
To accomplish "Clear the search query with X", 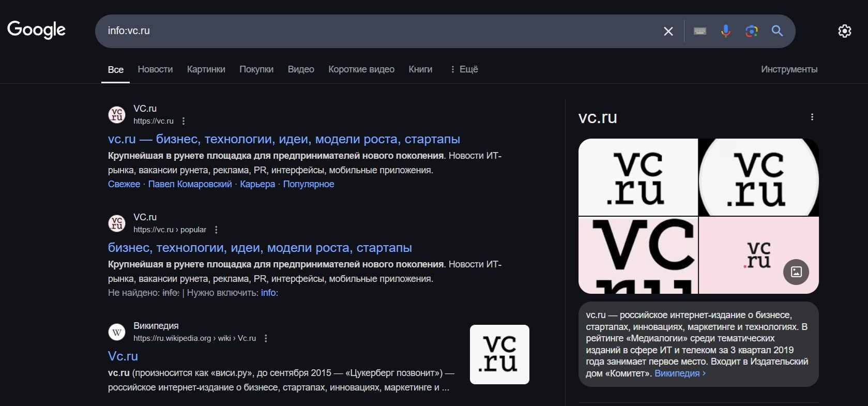I will [x=668, y=32].
